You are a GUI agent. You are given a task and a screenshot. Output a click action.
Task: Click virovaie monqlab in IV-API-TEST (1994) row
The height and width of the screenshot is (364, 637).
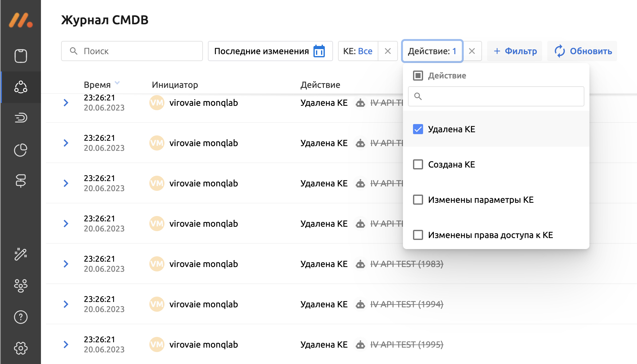[x=204, y=304]
